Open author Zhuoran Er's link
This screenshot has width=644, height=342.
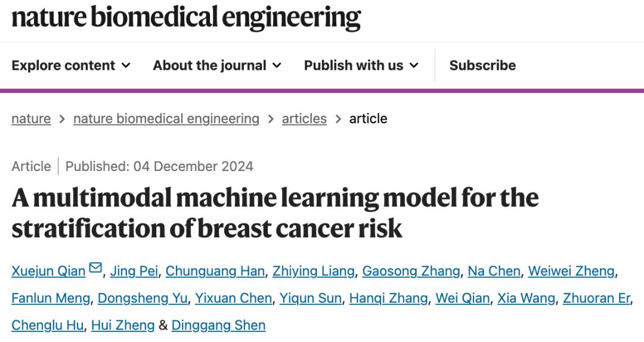click(x=596, y=298)
